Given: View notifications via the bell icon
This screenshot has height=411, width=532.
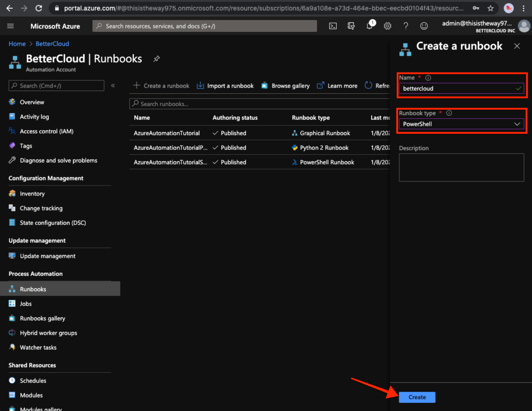Looking at the screenshot, I should tap(369, 26).
